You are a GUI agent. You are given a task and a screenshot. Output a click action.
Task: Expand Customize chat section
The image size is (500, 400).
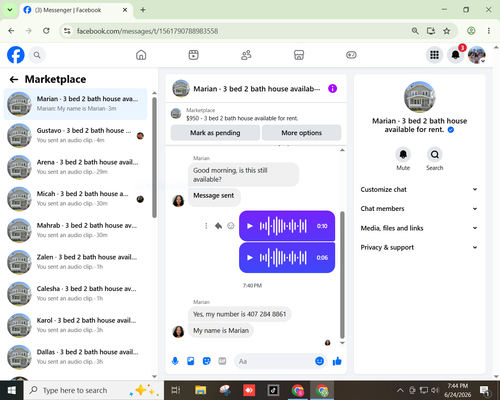tap(419, 189)
